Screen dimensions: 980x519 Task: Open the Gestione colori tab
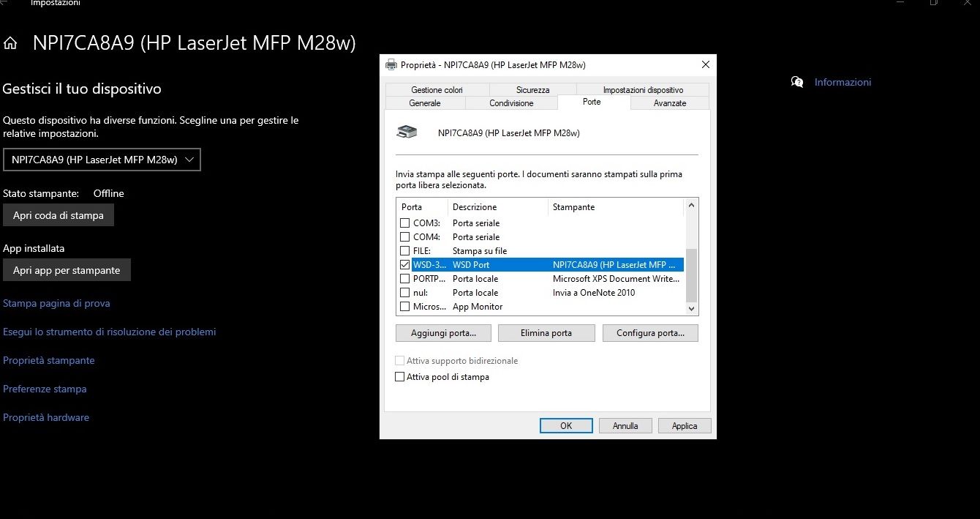pyautogui.click(x=437, y=90)
